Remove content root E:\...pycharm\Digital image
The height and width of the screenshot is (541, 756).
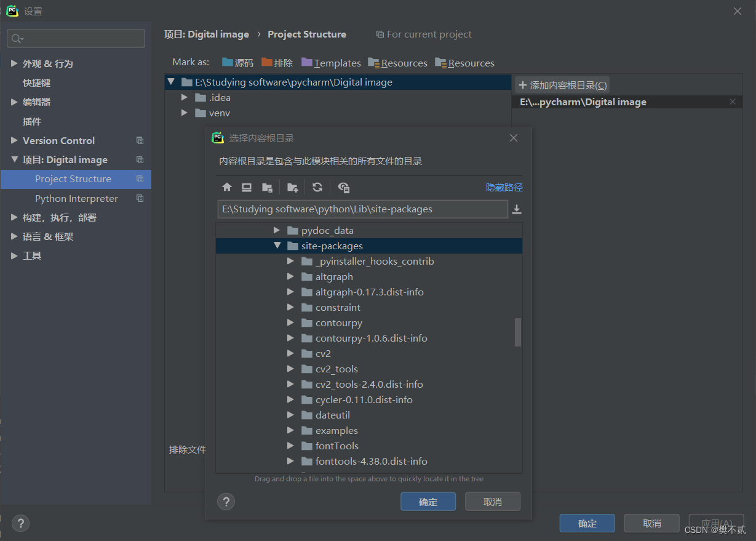coord(732,102)
